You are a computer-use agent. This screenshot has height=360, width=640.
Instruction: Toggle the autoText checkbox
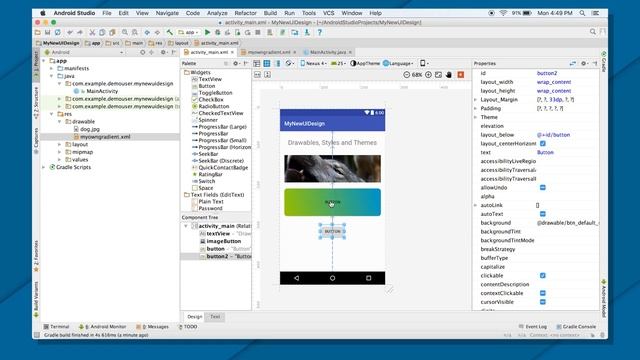tap(543, 214)
